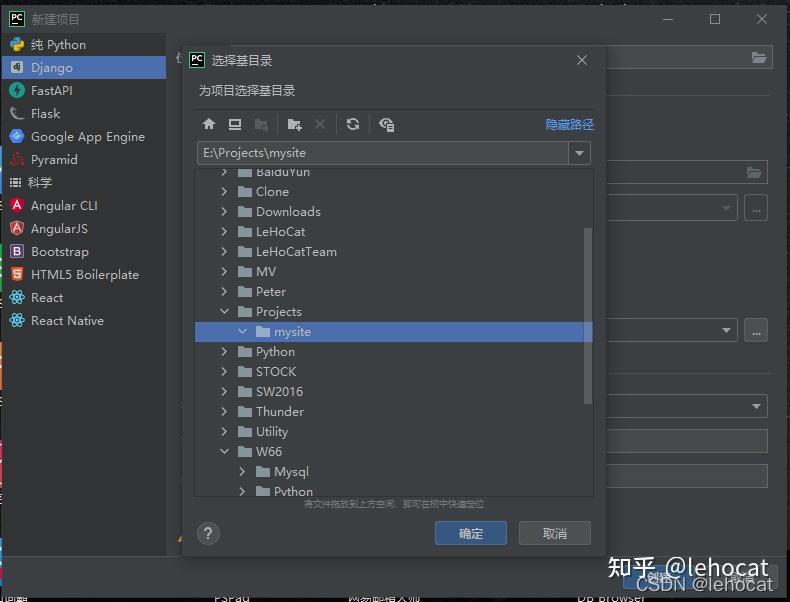Choose Django project type
790x602 pixels.
tap(84, 68)
